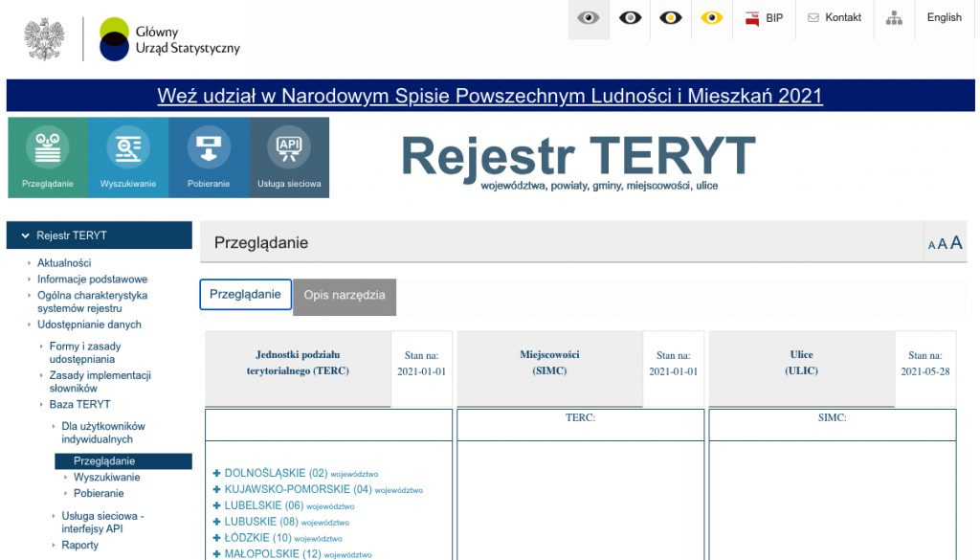The width and height of the screenshot is (980, 560).
Task: Open Zasady implementacji słowników
Action: (100, 382)
